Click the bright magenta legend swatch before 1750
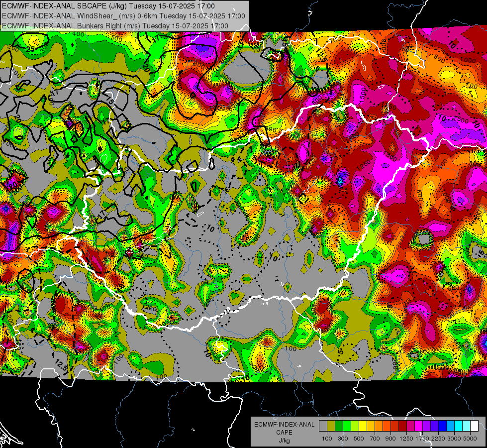 coord(419,426)
